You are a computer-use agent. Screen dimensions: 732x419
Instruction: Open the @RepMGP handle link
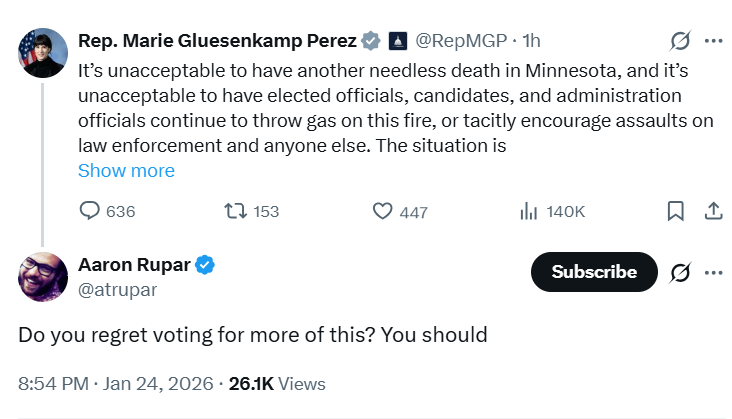pos(461,41)
